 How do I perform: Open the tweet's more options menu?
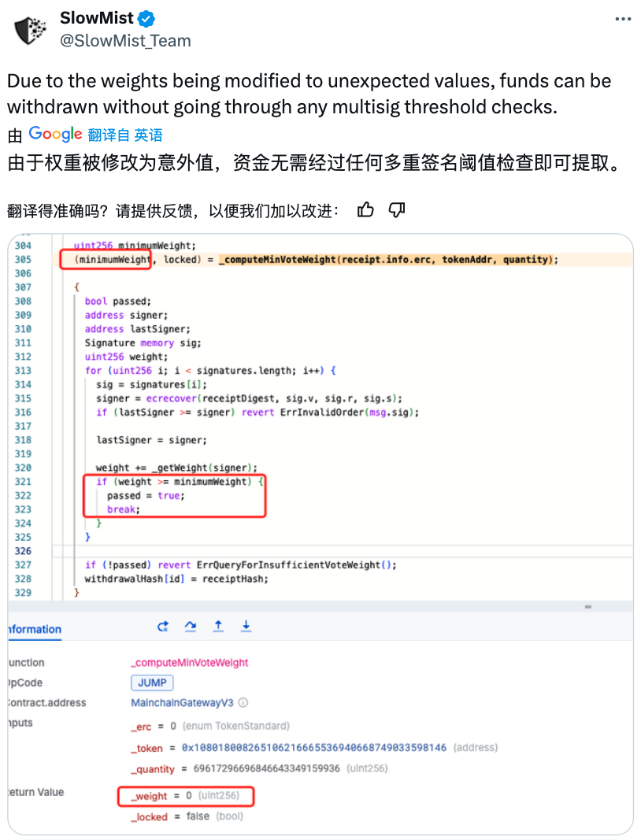tap(622, 19)
